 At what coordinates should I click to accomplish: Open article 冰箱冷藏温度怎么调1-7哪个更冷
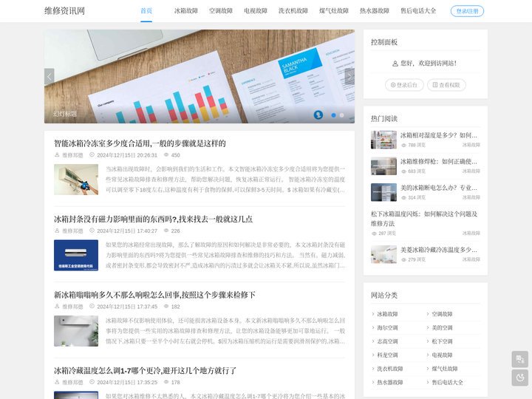coord(145,370)
